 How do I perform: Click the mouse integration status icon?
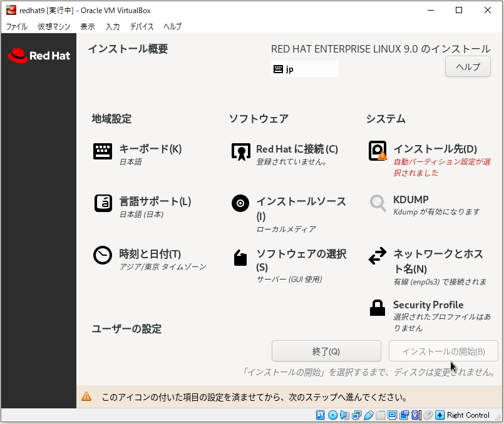(428, 415)
